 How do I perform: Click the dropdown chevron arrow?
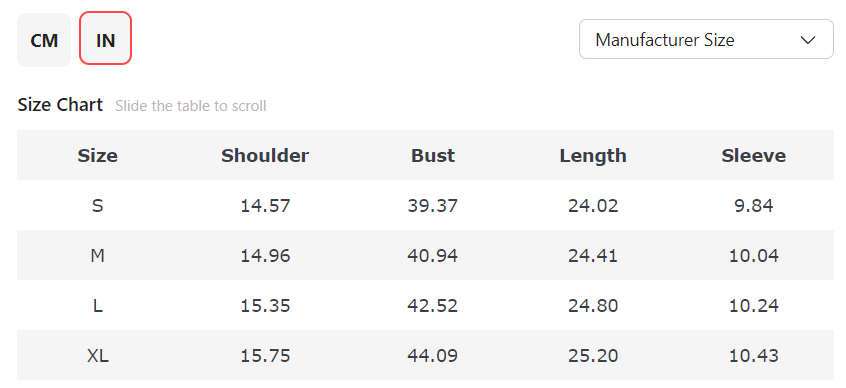[x=808, y=40]
